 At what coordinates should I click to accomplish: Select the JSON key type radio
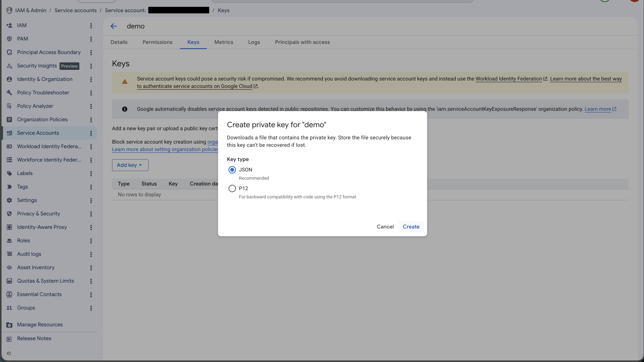(x=232, y=170)
